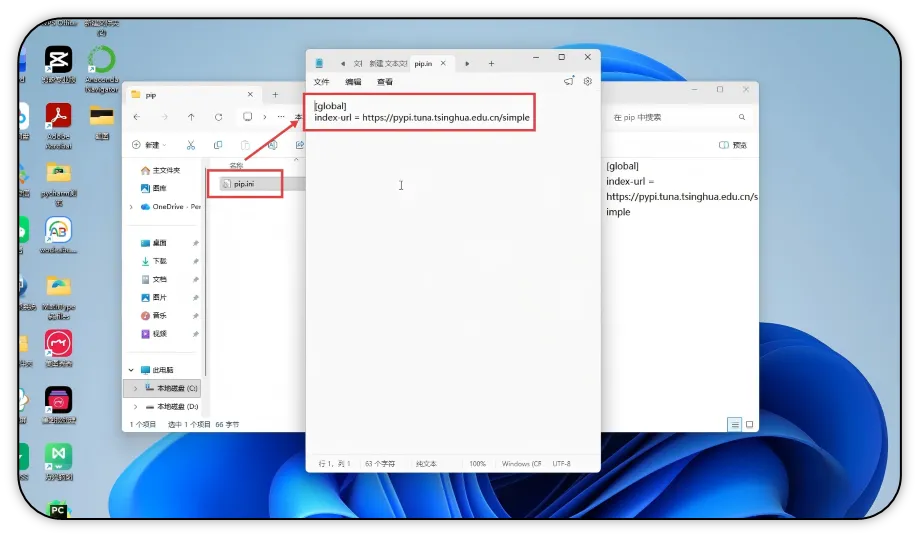Switch Explorer to details view icon
Screen dimensions: 919x537
pos(734,424)
